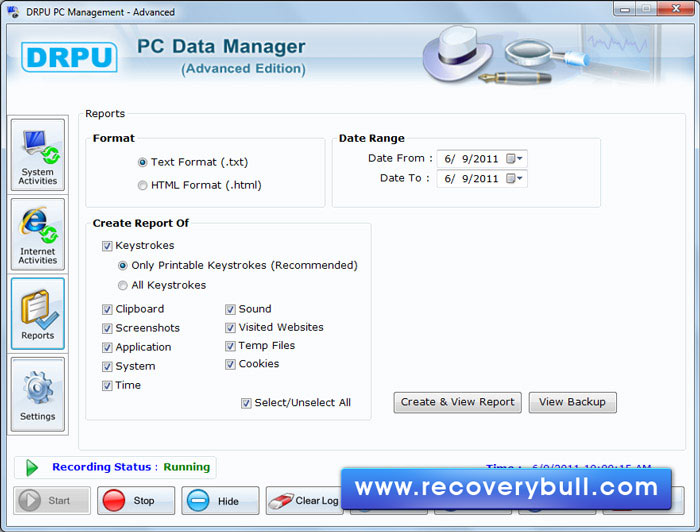Disable the System checkbox
This screenshot has height=532, width=700.
107,367
